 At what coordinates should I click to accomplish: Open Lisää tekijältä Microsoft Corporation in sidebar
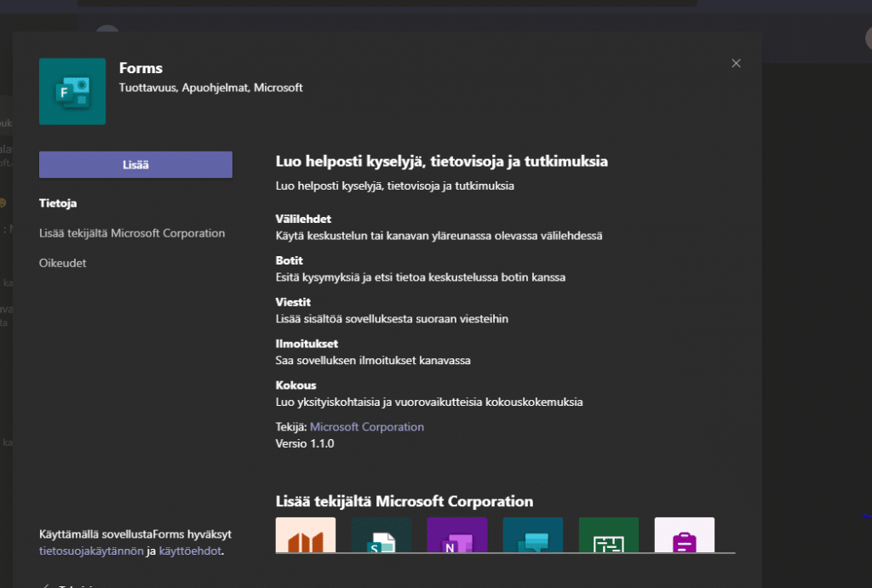tap(132, 233)
